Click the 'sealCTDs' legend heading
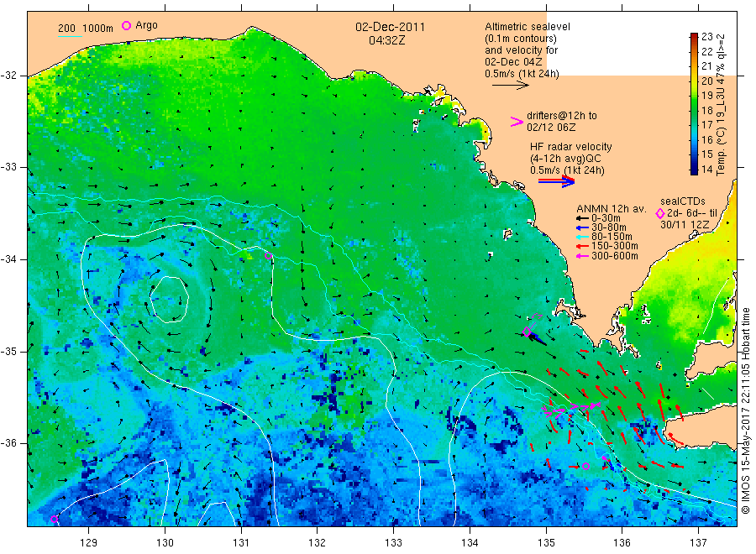The image size is (756, 554). point(683,201)
